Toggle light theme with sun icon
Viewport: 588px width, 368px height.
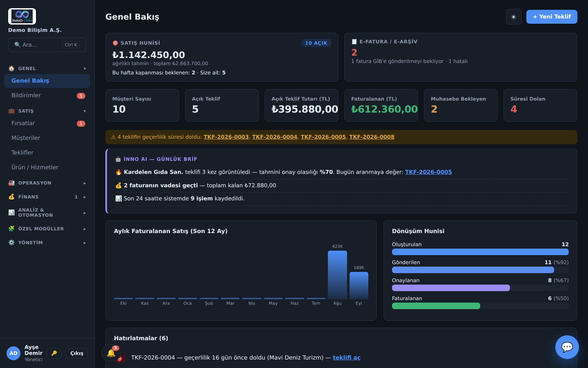tap(513, 17)
